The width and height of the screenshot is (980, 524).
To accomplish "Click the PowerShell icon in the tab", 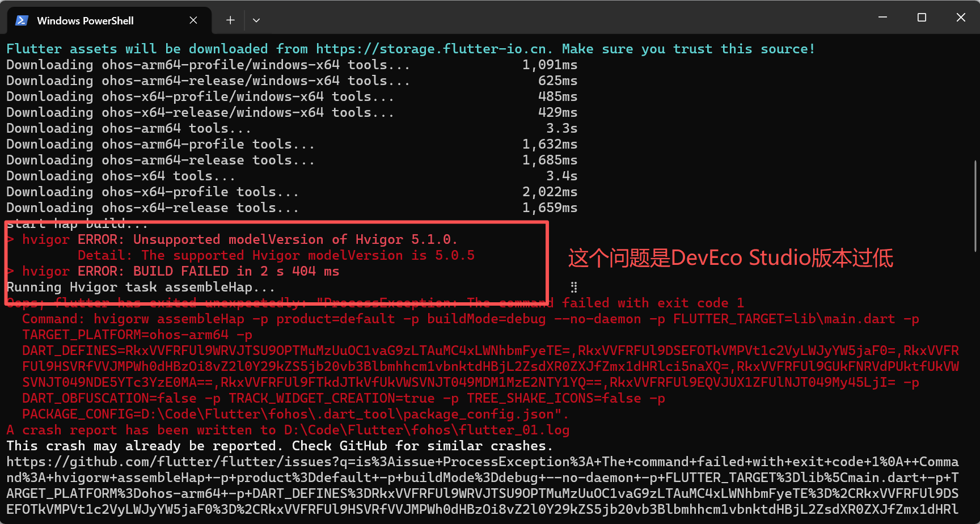I will (22, 20).
